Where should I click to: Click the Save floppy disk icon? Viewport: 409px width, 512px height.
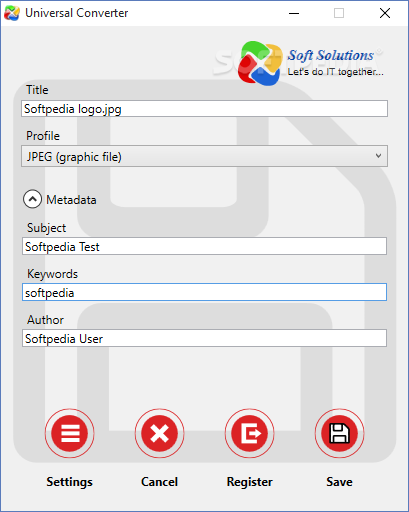click(339, 433)
